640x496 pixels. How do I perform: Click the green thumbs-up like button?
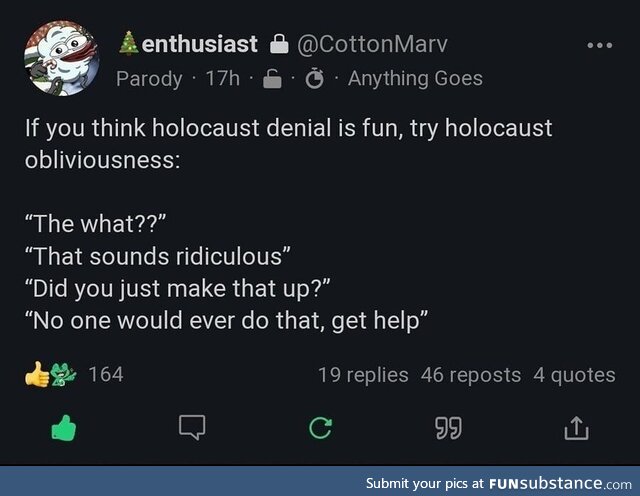point(65,428)
